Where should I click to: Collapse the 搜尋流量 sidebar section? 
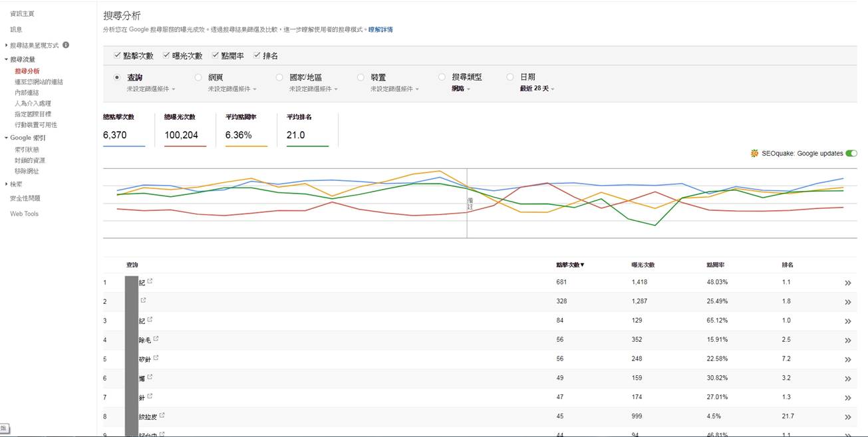pyautogui.click(x=5, y=59)
